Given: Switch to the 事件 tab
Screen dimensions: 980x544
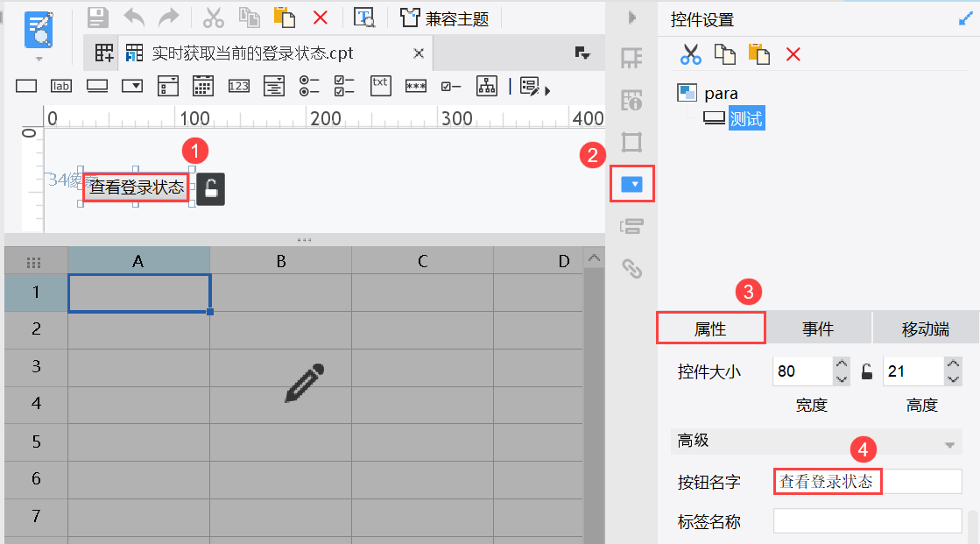Looking at the screenshot, I should coord(818,327).
